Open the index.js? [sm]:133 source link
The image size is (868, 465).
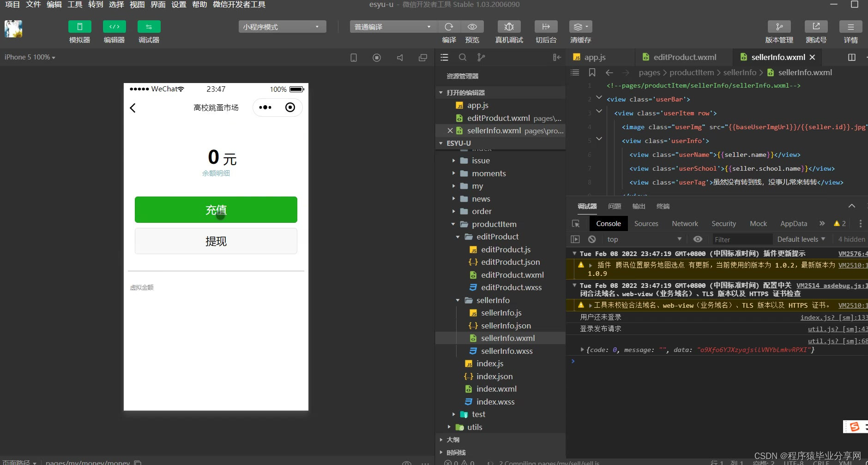(834, 317)
